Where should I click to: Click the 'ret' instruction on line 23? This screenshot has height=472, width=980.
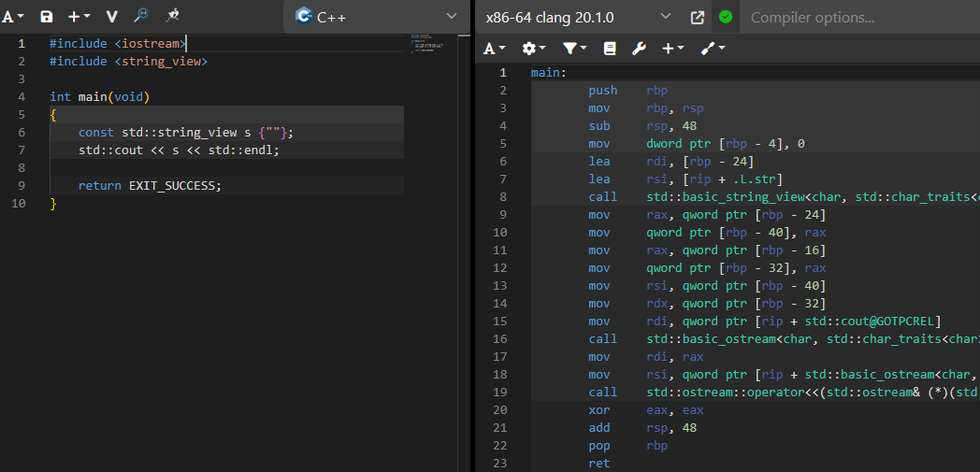[598, 464]
